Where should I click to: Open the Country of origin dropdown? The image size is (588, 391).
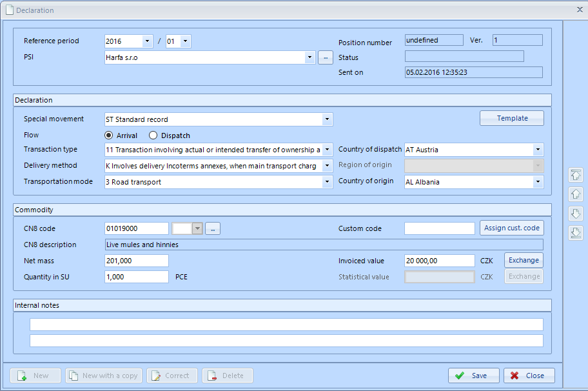(x=538, y=182)
